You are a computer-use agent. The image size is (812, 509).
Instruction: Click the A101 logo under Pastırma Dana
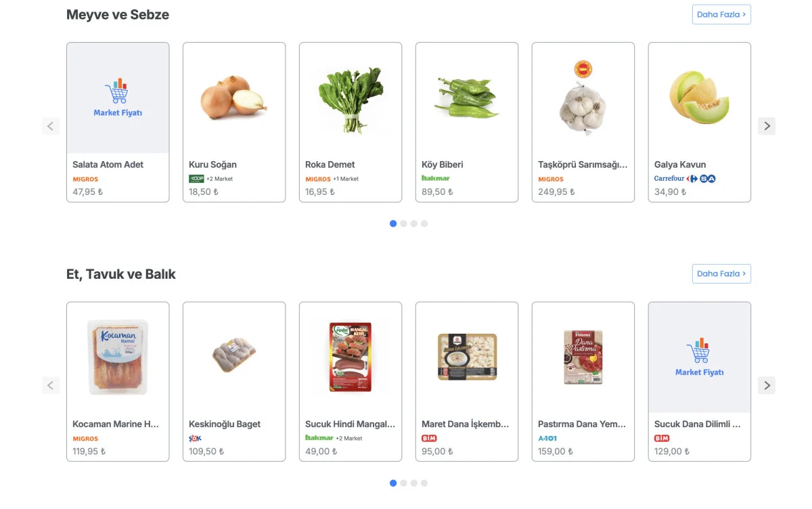point(547,439)
